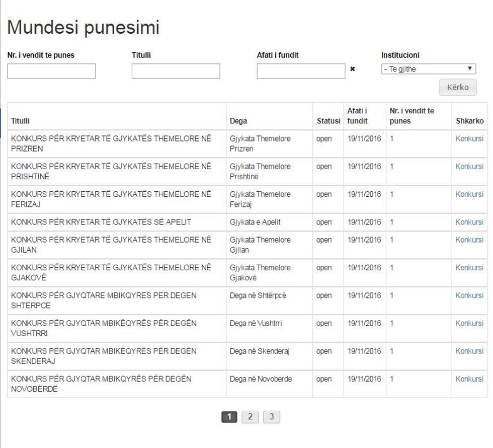This screenshot has height=448, width=493.
Task: Download Konkursi for Gjykata Themelore Gjakovë
Action: pos(469,268)
